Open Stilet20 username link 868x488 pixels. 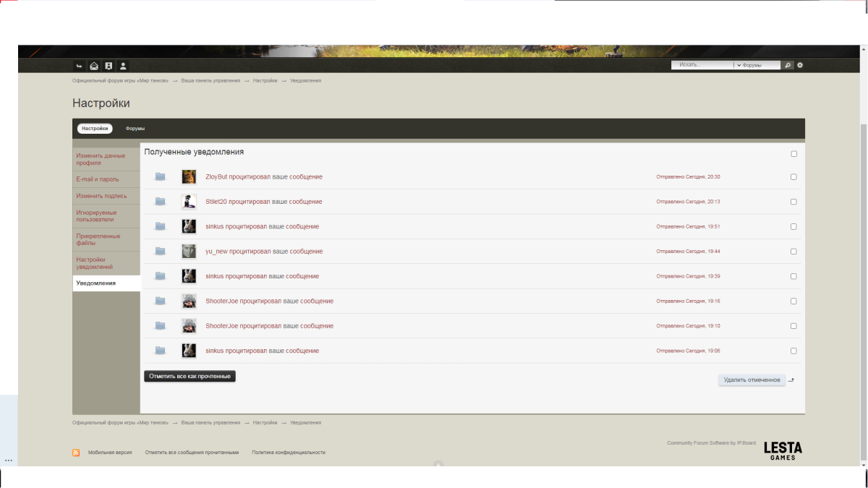pos(217,202)
